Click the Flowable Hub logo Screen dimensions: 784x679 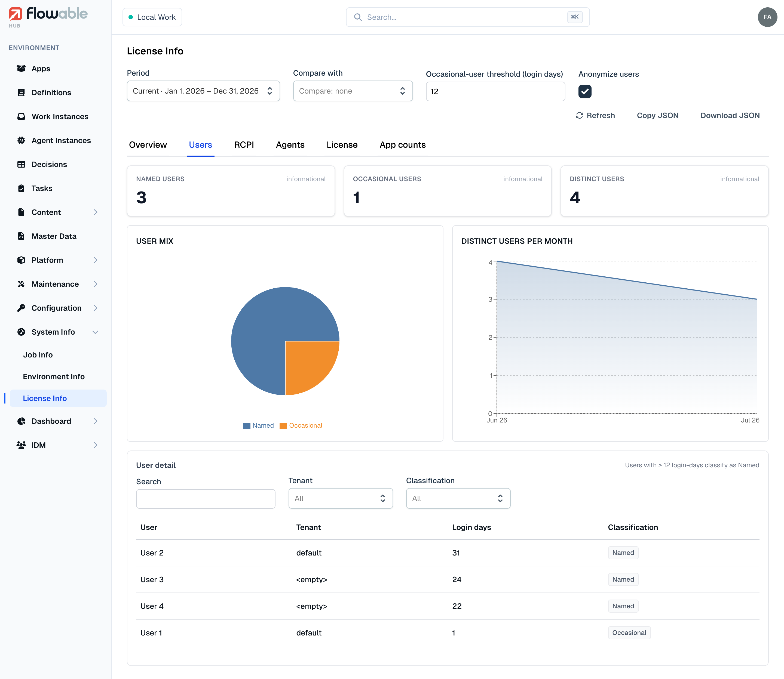coord(48,17)
